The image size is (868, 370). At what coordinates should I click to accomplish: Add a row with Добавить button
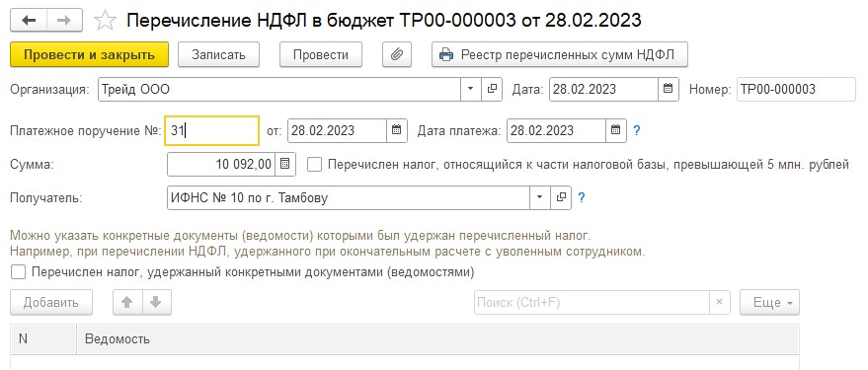51,303
